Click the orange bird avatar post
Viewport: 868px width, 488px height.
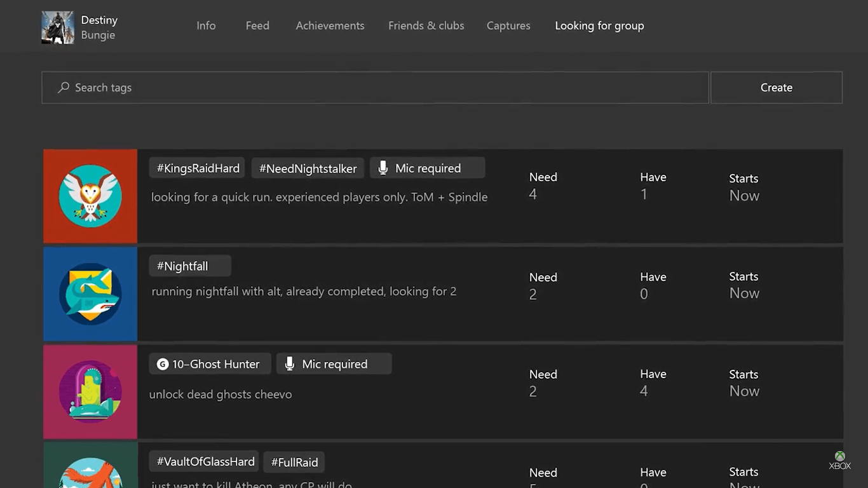pos(90,469)
